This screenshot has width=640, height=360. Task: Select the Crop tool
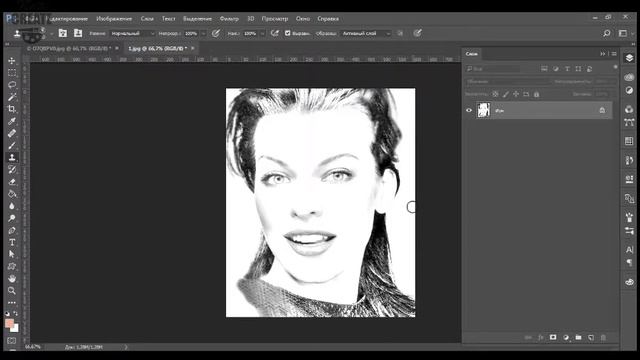click(x=12, y=109)
